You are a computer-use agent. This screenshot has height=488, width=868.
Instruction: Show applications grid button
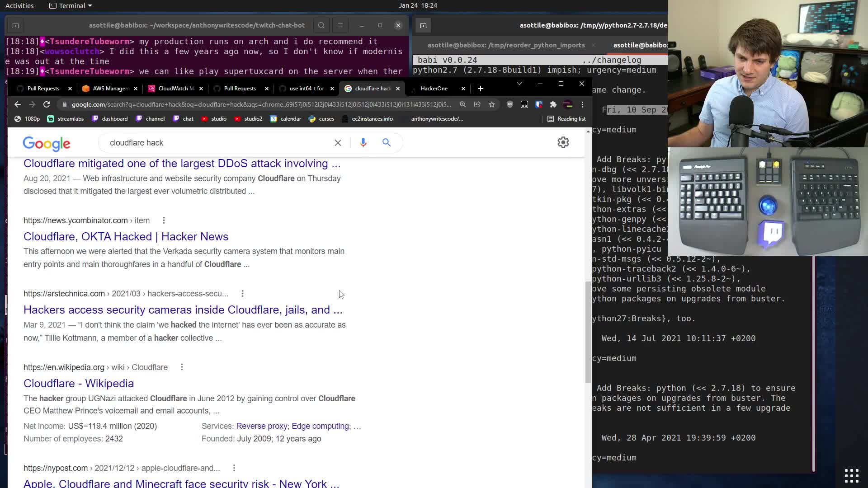(851, 476)
